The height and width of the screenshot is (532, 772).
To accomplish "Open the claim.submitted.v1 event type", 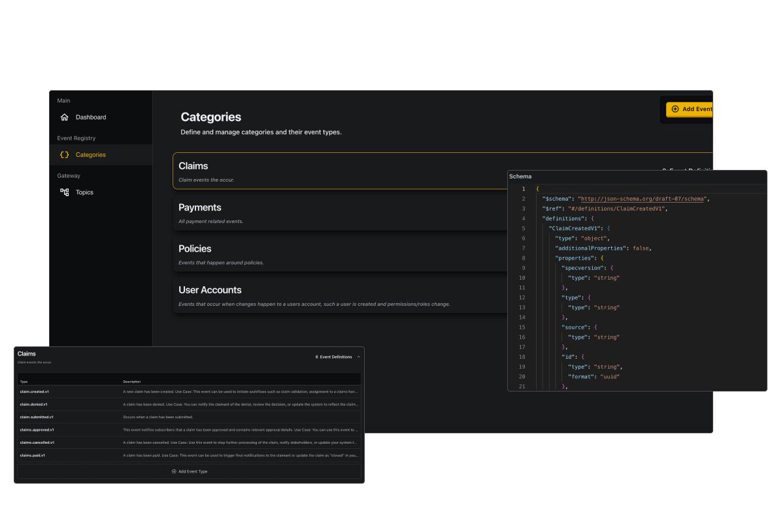I will pos(37,417).
